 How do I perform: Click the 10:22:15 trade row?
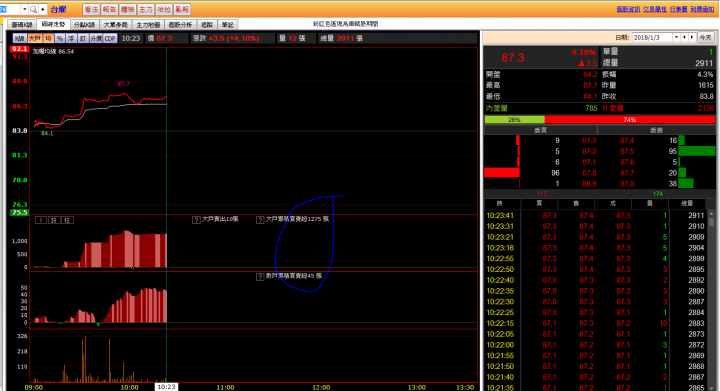596,323
